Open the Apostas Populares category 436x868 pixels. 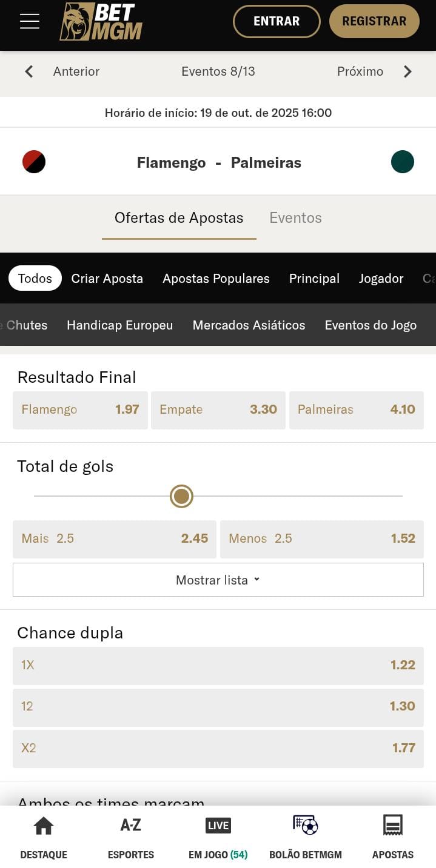pyautogui.click(x=216, y=279)
